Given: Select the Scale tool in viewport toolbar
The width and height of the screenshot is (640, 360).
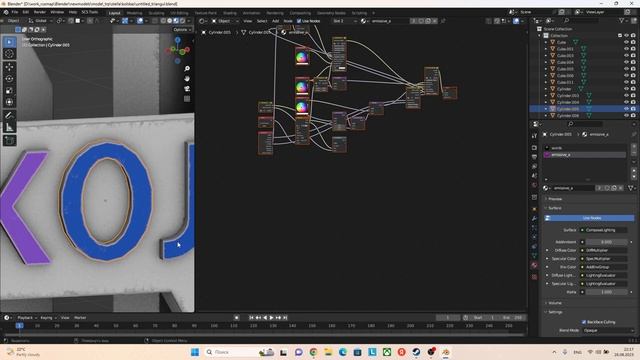Looking at the screenshot, I should click(x=9, y=91).
